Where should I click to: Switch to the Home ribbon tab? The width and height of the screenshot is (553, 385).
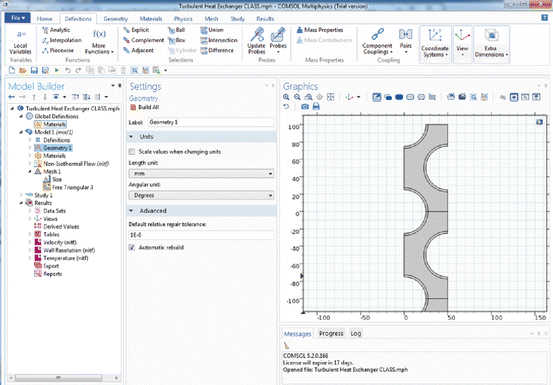[44, 19]
